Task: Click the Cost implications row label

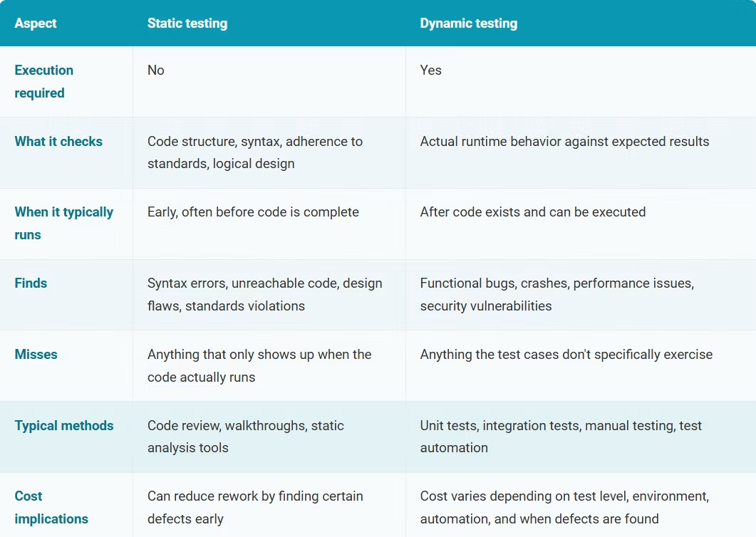Action: click(x=51, y=507)
